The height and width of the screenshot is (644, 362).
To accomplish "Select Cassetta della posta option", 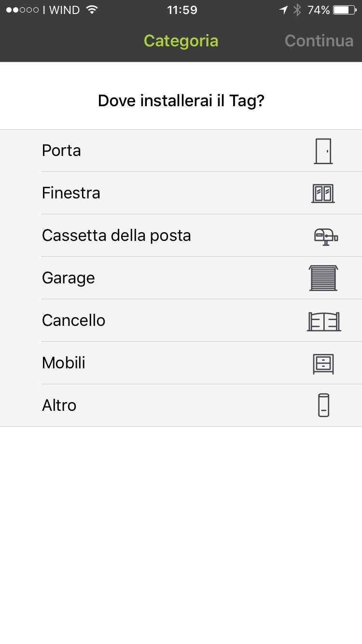I will [x=116, y=236].
